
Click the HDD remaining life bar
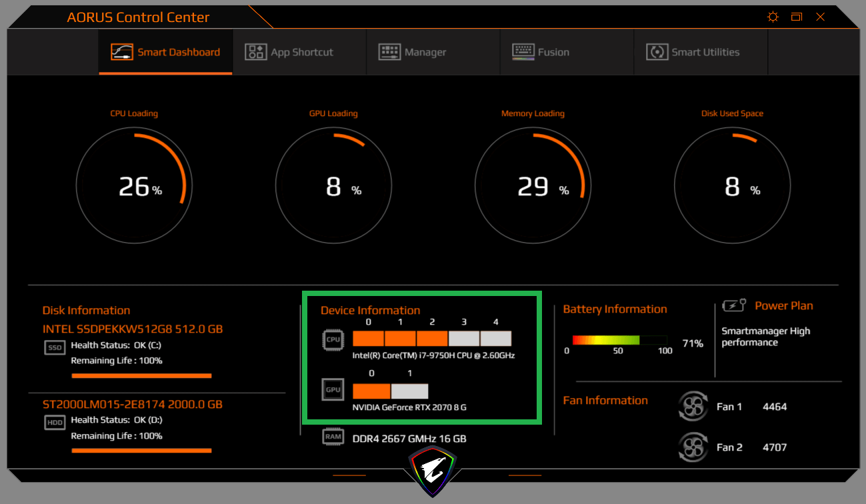coord(141,451)
